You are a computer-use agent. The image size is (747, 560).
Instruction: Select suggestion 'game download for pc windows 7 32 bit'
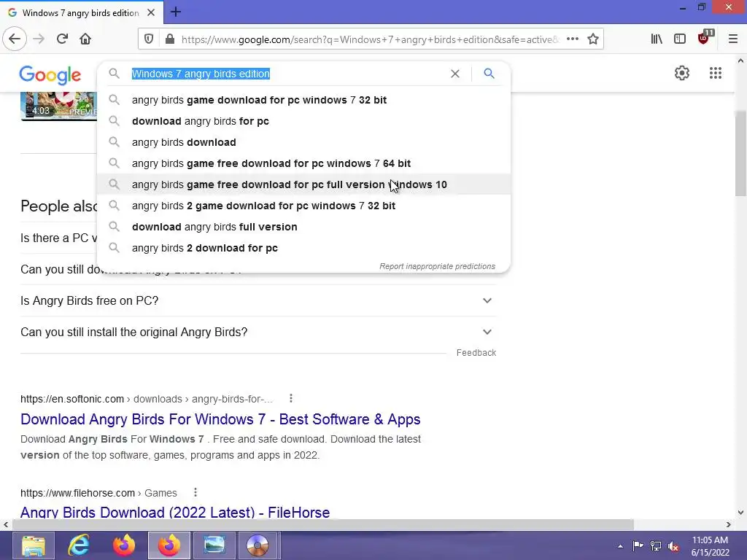click(x=303, y=100)
